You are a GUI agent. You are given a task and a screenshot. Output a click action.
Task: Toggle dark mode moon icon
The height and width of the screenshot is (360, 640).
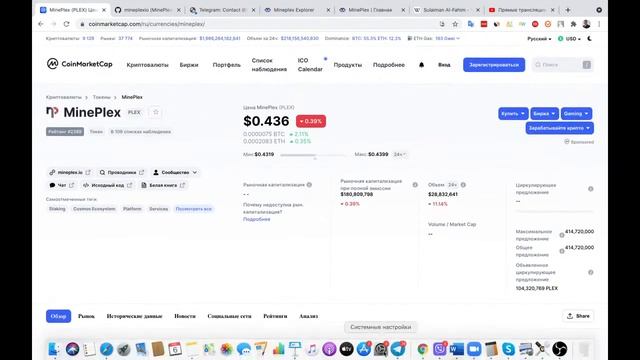pos(589,39)
